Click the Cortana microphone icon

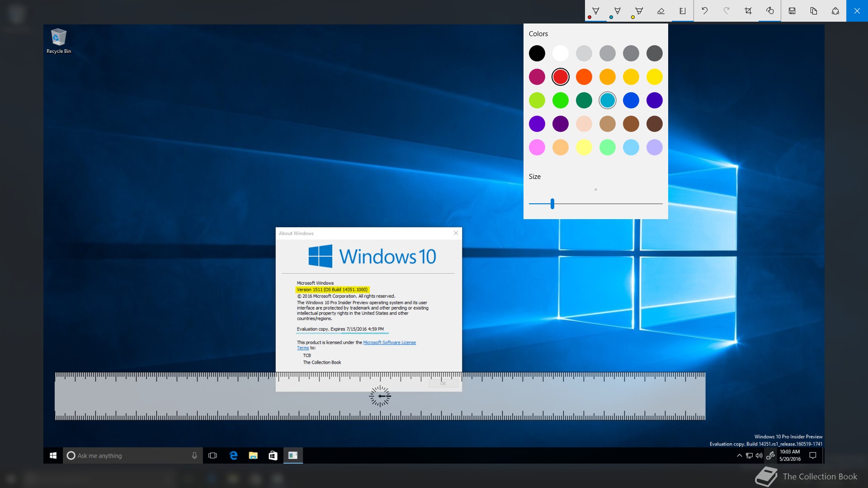point(194,455)
